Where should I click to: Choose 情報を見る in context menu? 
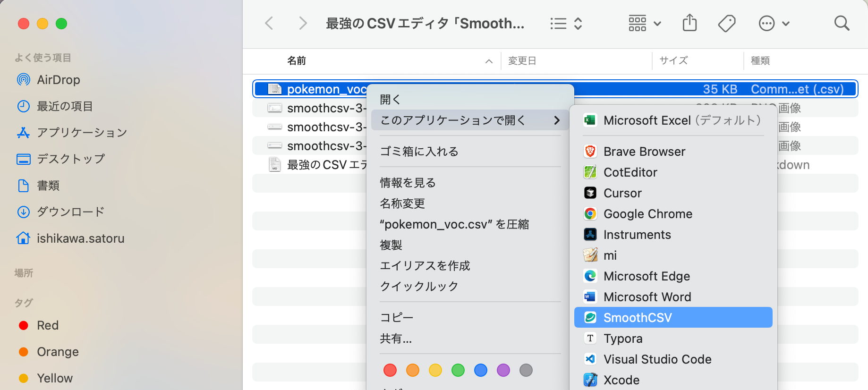pos(470,183)
